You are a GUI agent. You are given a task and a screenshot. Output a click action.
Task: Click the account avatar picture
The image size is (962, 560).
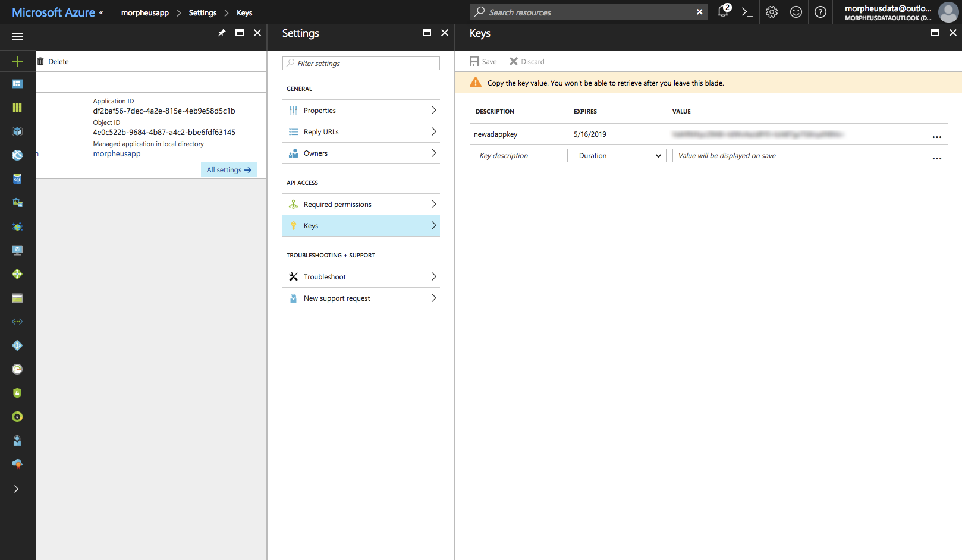coord(948,12)
